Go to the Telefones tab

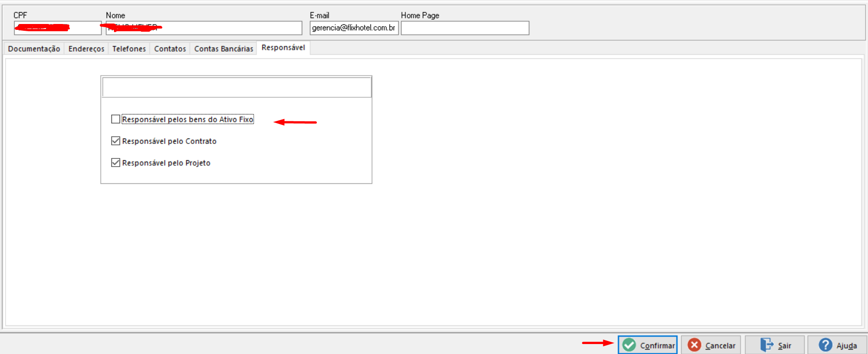(x=129, y=48)
